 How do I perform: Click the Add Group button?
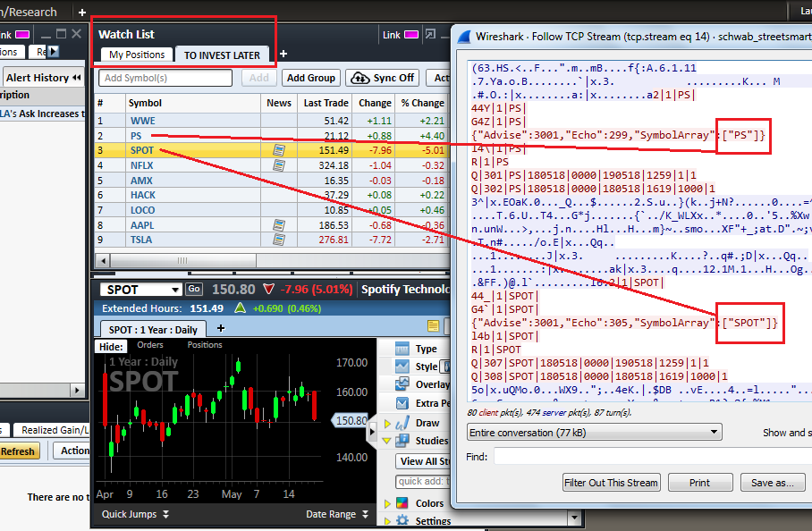pos(310,78)
